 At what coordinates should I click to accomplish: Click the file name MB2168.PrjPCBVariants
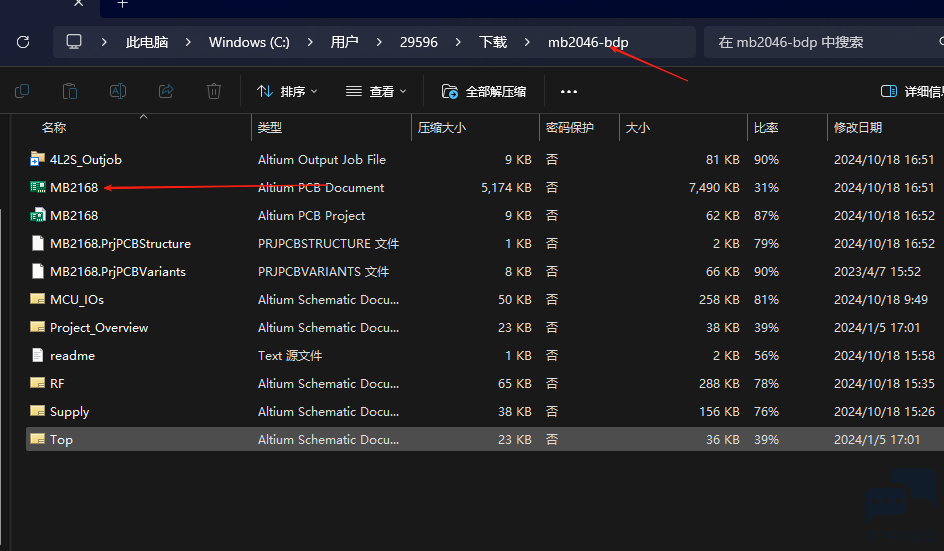click(118, 272)
